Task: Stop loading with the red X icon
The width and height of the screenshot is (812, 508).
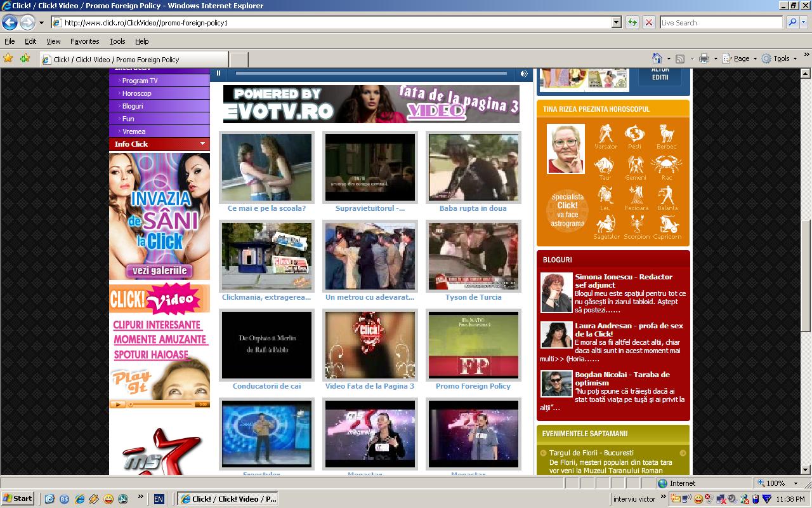Action: click(648, 22)
